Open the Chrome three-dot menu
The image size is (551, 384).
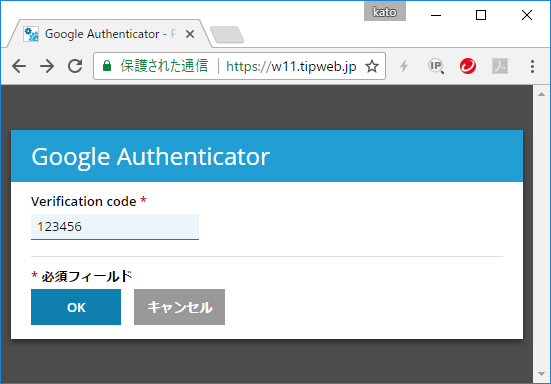coord(532,66)
